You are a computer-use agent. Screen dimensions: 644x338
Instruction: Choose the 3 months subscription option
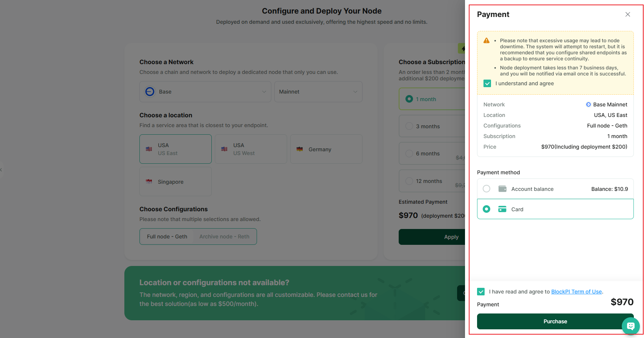428,126
